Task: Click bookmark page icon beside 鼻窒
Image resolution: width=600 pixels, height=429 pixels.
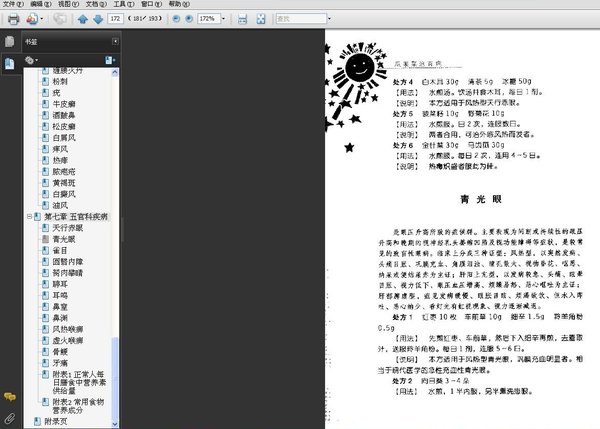Action: pos(45,307)
